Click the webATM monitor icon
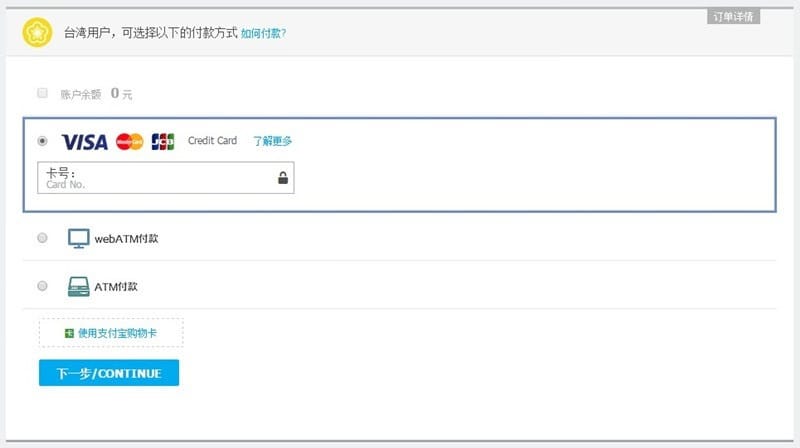The image size is (800, 448). [79, 238]
